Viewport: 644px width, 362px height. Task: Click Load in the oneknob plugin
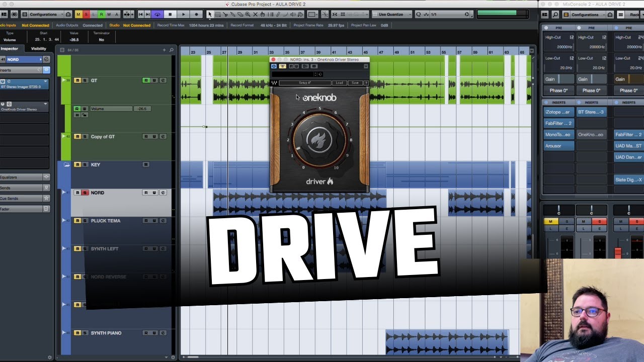click(x=340, y=83)
